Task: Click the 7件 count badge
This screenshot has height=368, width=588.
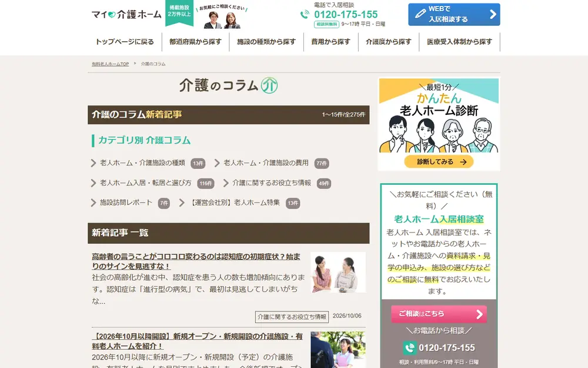Action: [x=164, y=203]
